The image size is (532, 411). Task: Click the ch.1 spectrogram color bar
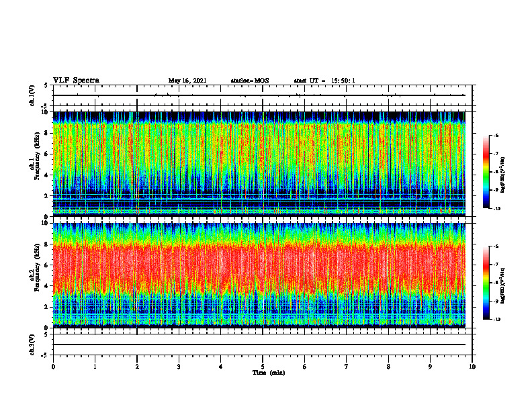(486, 172)
